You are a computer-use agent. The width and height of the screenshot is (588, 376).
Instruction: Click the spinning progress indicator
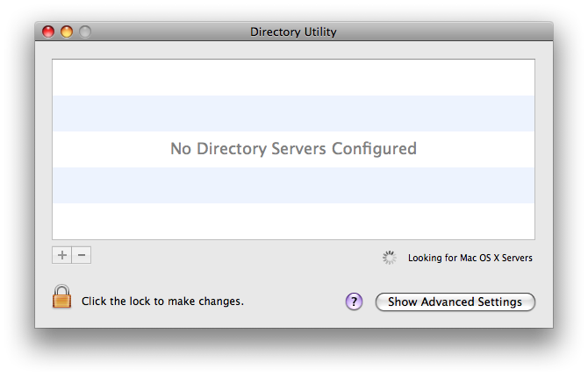pos(390,258)
